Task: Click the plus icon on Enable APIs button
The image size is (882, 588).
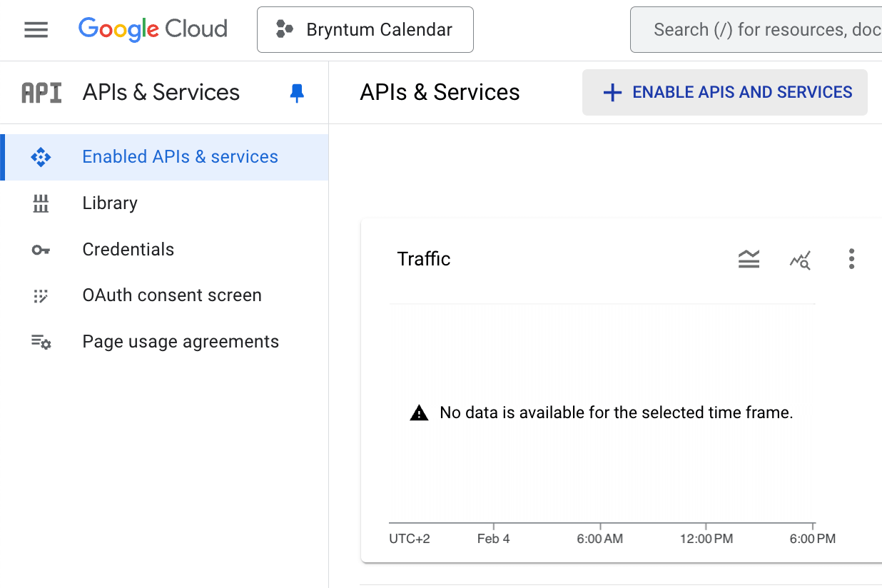Action: pos(612,93)
